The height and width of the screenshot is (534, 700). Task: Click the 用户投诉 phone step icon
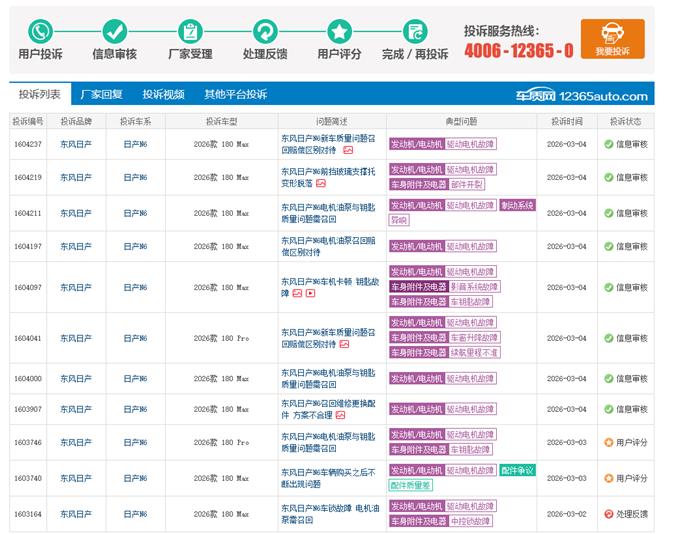(x=40, y=31)
